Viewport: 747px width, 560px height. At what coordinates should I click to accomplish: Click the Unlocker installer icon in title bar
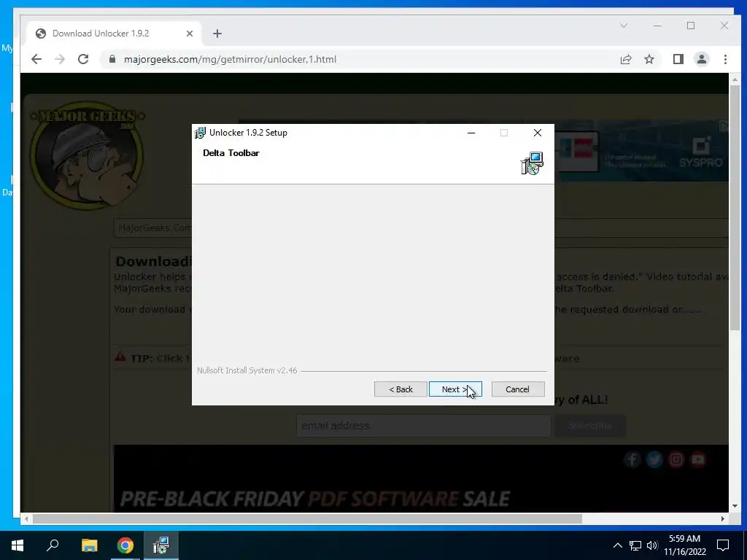pyautogui.click(x=200, y=133)
